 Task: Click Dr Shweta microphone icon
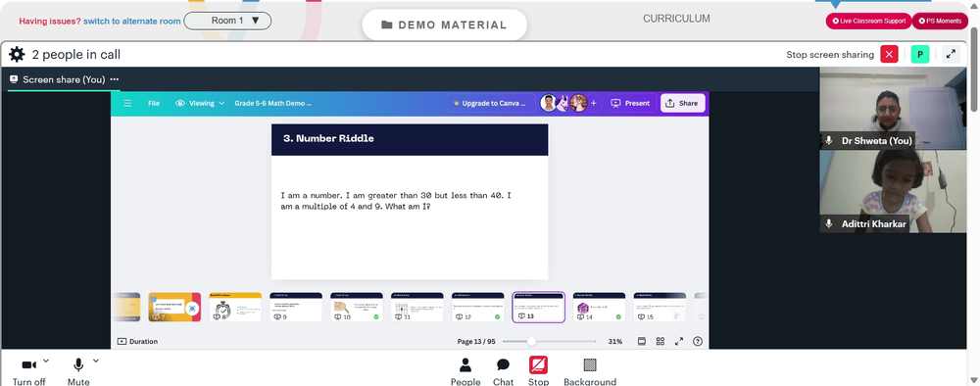pos(829,140)
